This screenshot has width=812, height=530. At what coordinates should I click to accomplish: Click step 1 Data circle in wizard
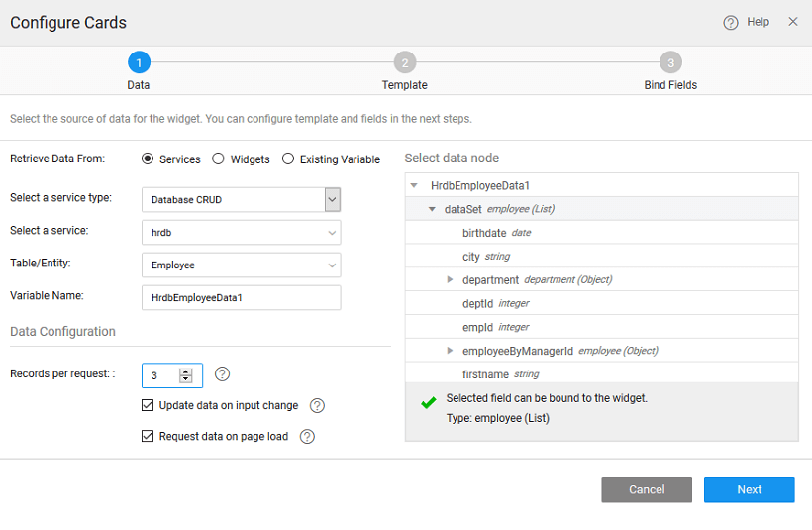tap(139, 63)
